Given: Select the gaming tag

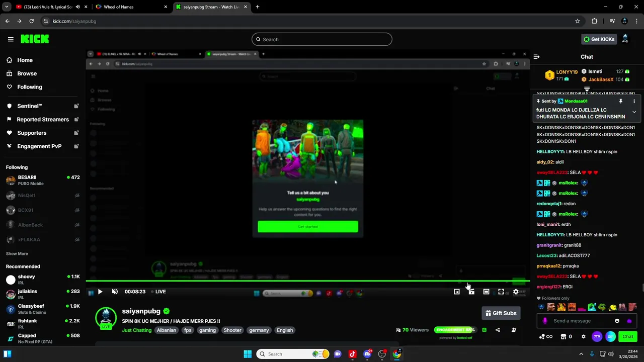Looking at the screenshot, I should (x=207, y=330).
